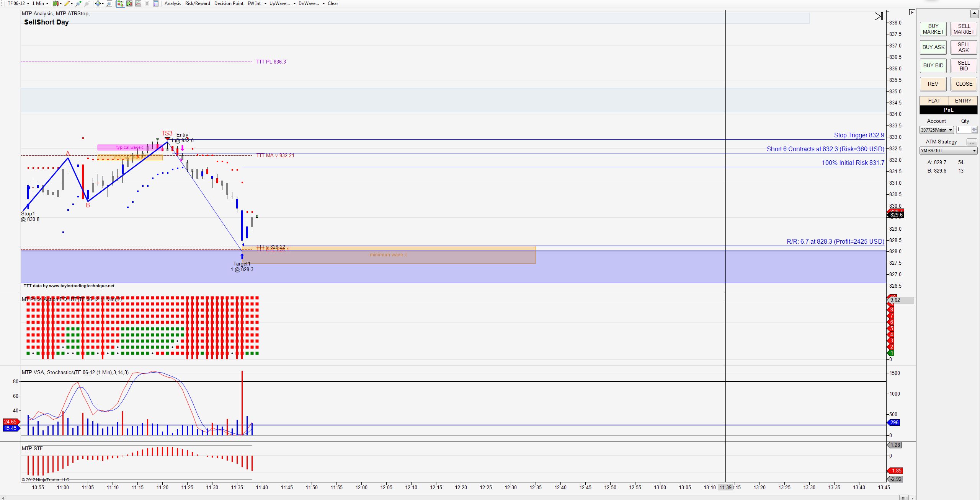Viewport: 980px width, 500px height.
Task: Click the FLAT position status cell
Action: 934,101
